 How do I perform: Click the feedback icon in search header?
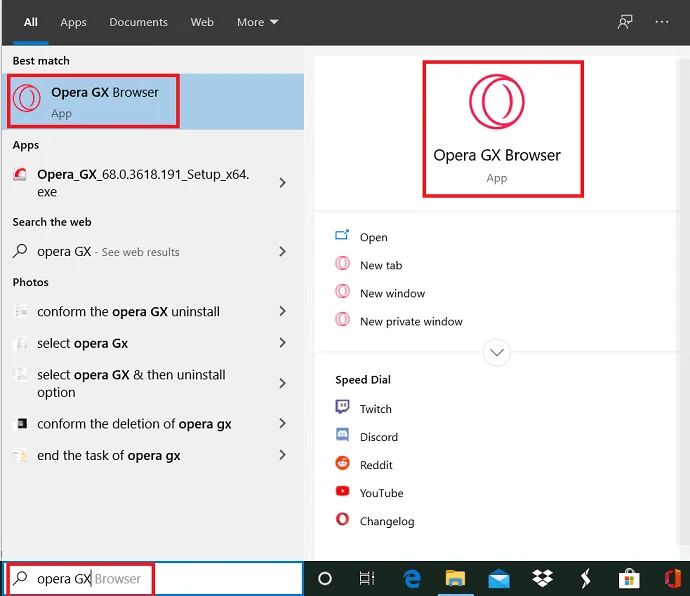tap(625, 22)
